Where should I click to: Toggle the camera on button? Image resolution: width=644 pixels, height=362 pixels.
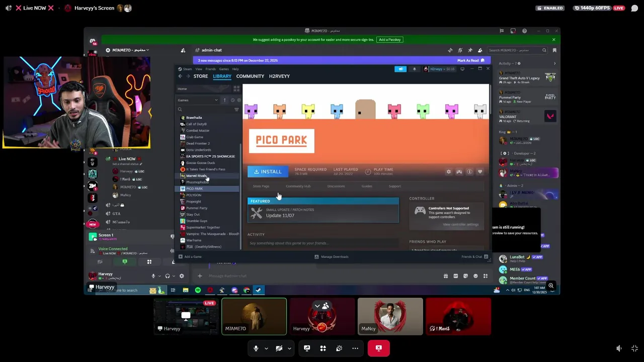point(279,348)
